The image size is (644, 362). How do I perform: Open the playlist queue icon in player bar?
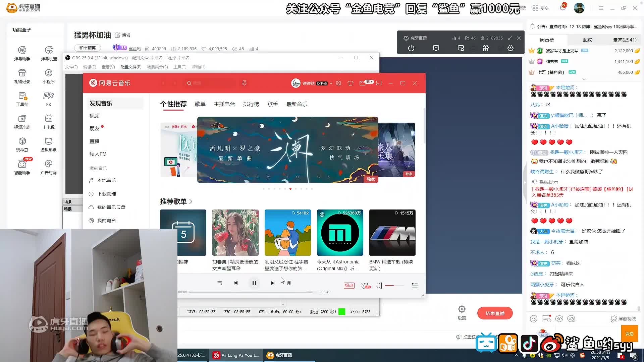(x=415, y=286)
